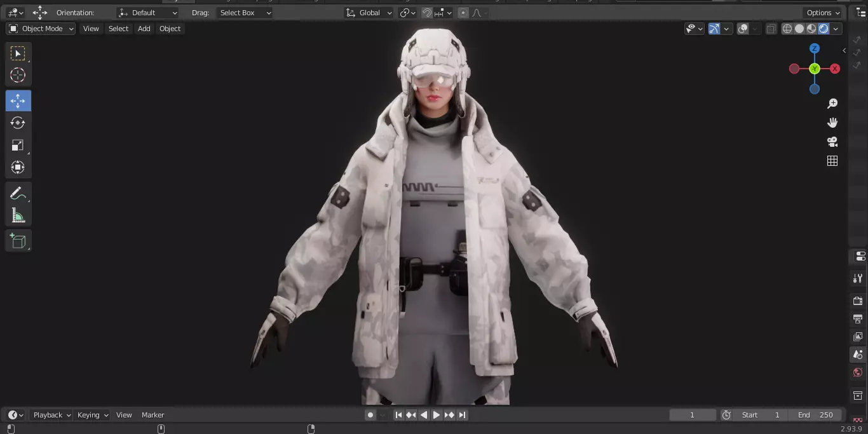Open the Outliner editor type icon
This screenshot has width=868, height=434.
click(861, 12)
